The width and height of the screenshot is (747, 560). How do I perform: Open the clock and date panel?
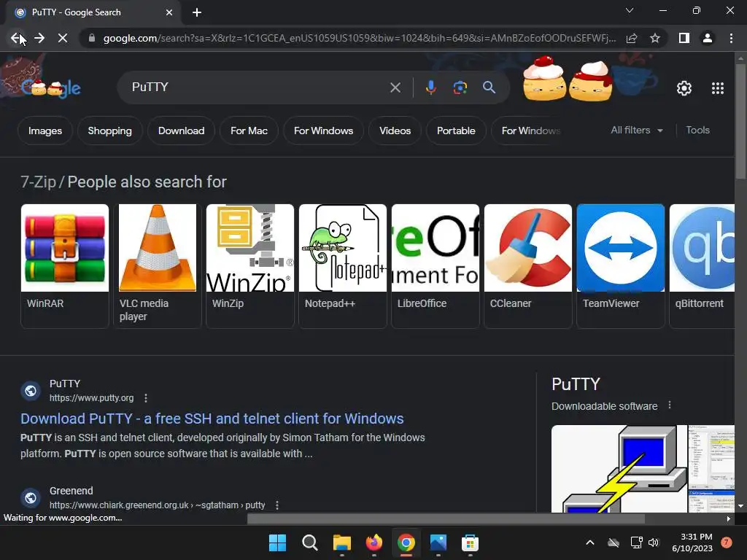(692, 542)
